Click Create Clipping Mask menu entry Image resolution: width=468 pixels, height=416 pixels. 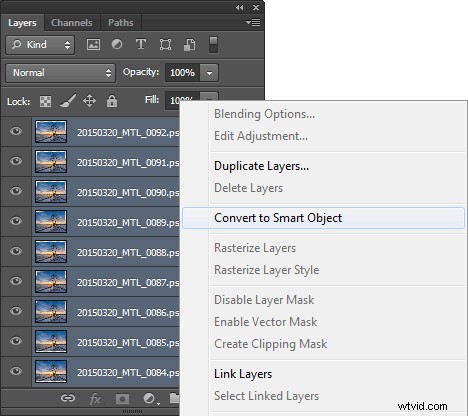coord(271,344)
